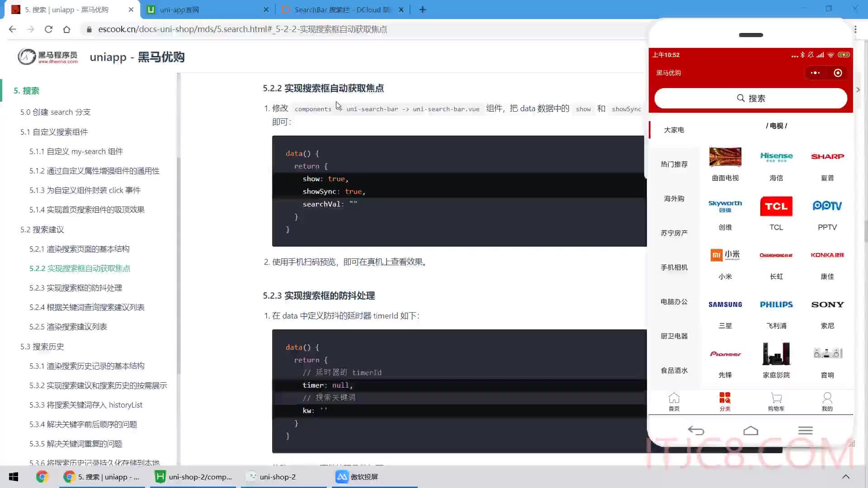Click the sidebar vertical scrollbar
This screenshot has height=488, width=868.
[179, 267]
